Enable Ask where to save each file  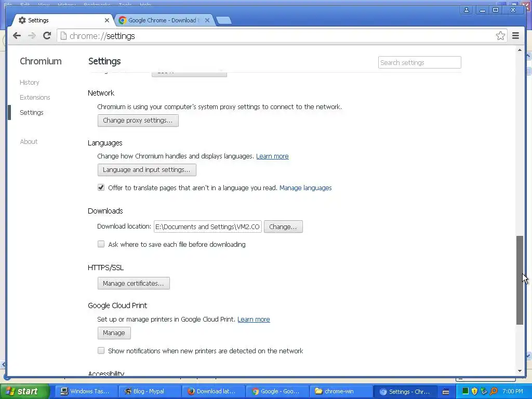point(101,244)
